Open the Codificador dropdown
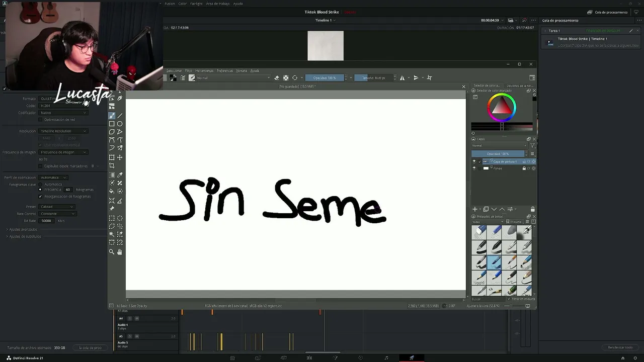 (x=63, y=113)
